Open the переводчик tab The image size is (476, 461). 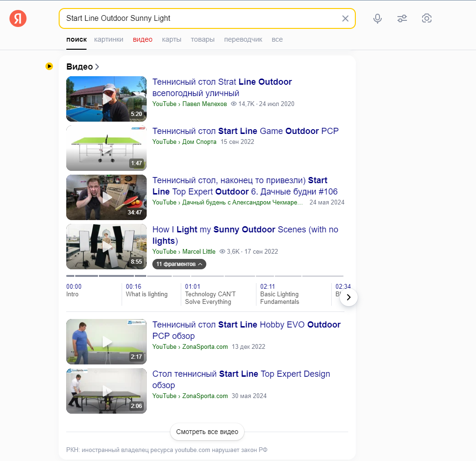coord(243,39)
